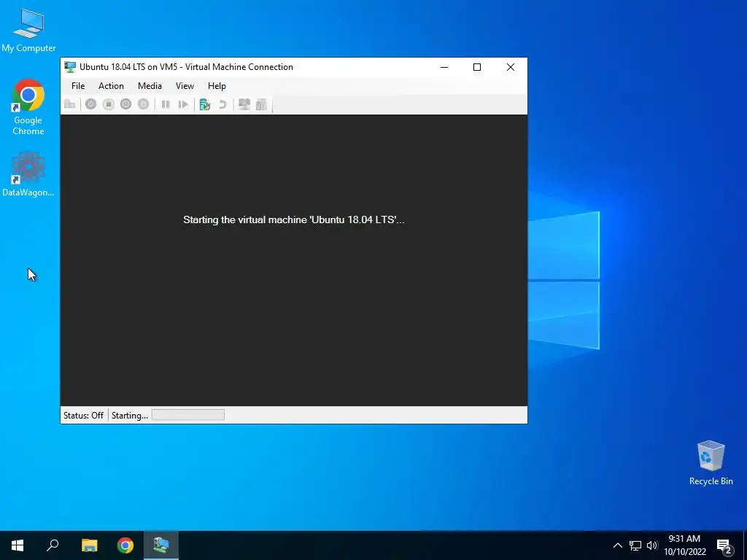Open File Explorer from the taskbar
Image resolution: width=747 pixels, height=560 pixels.
click(89, 545)
